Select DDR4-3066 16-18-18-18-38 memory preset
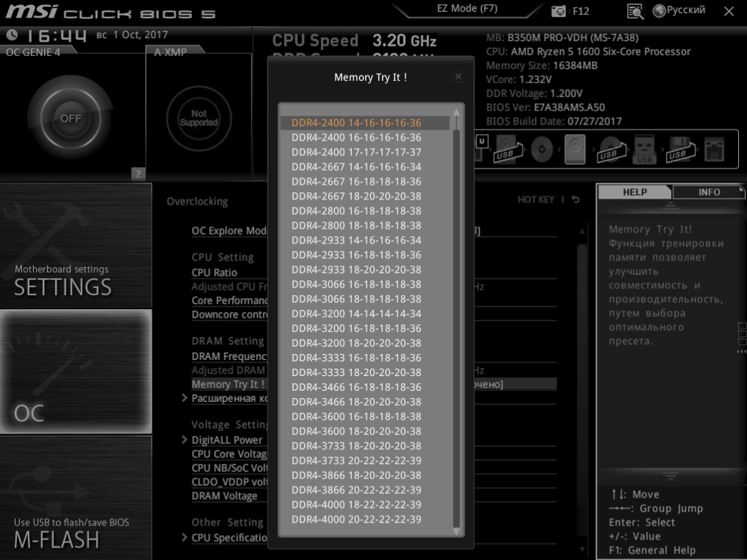The width and height of the screenshot is (747, 560). (x=365, y=284)
